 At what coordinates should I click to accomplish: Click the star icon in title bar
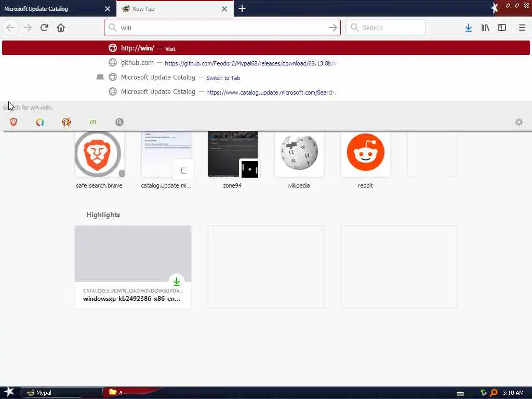[x=494, y=8]
